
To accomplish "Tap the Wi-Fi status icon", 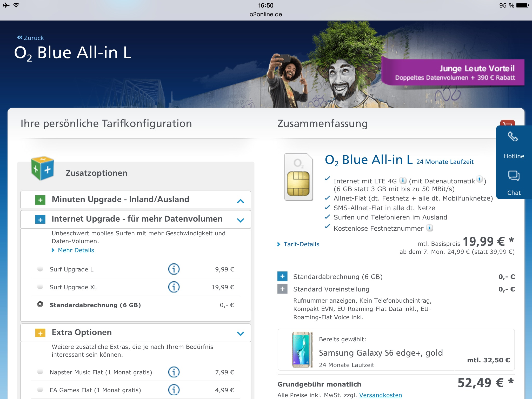I will (16, 5).
